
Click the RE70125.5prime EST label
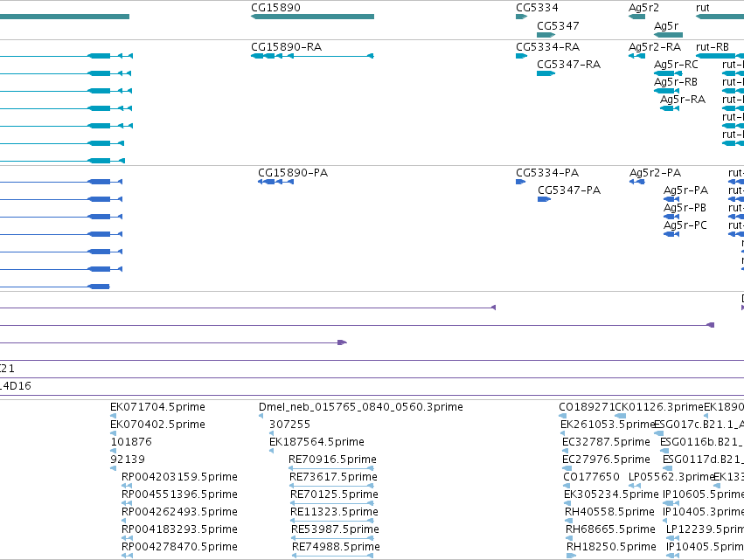pos(335,494)
